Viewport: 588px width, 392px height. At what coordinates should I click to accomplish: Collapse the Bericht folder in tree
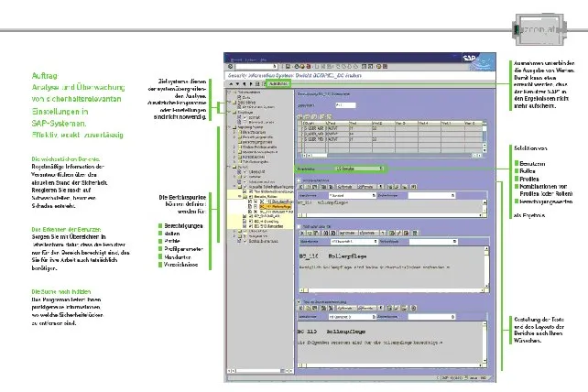pos(230,167)
